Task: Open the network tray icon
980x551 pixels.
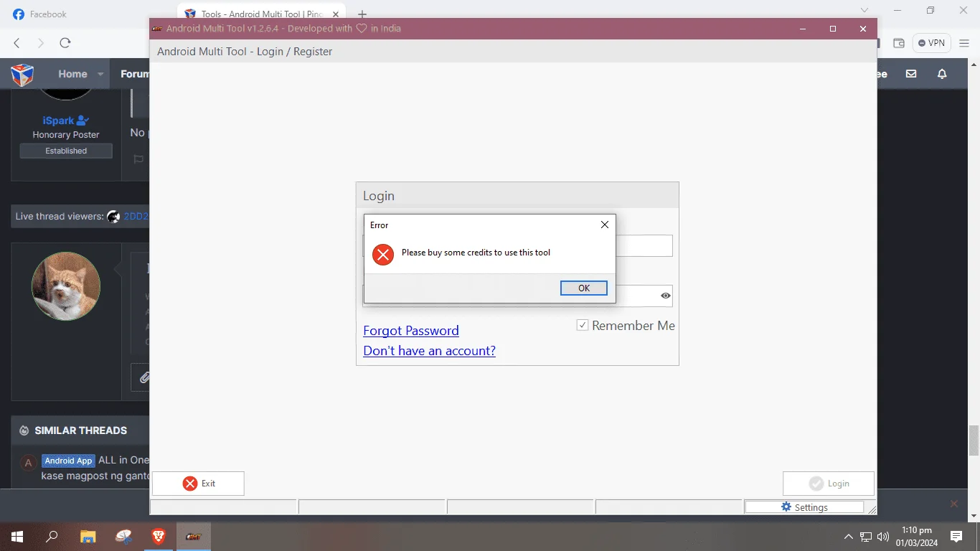Action: point(866,537)
